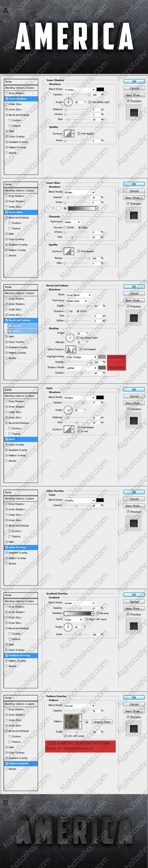
Task: Click the yellow Inner Glow color swatch
Action: (x=58, y=208)
